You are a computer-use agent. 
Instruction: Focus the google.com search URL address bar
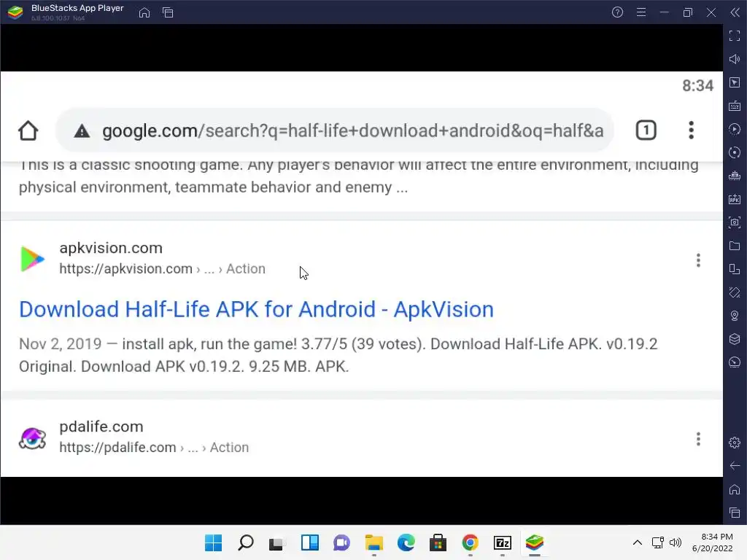point(334,131)
